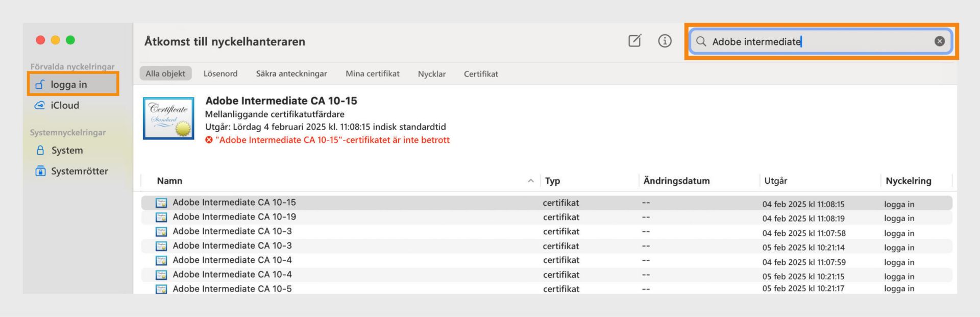Select row Adobe Intermediate CA 10-15
The image size is (980, 317).
pyautogui.click(x=547, y=203)
